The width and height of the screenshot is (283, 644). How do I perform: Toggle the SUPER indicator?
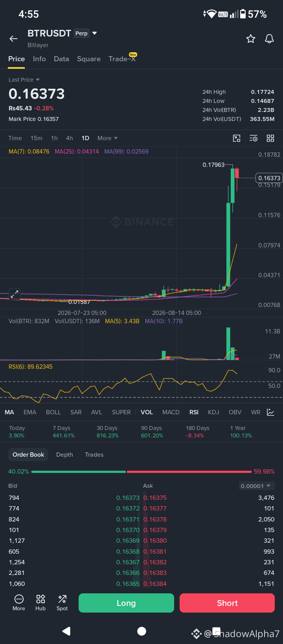click(121, 412)
